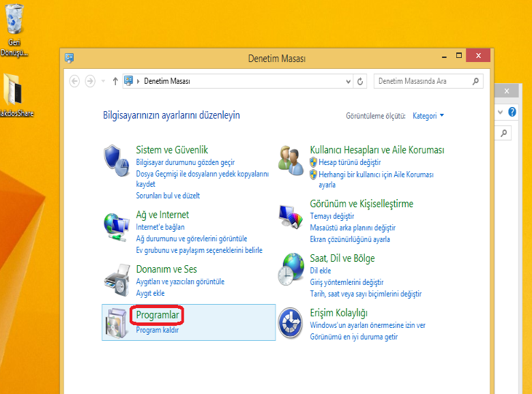Open Görünüm ve Kişiselleştirme heading

pos(361,204)
